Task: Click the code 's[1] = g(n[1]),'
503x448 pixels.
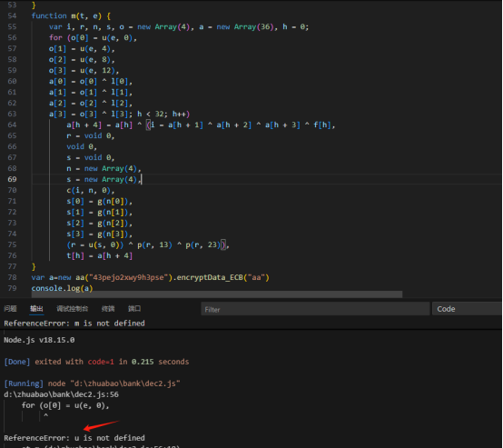Action: (100, 212)
